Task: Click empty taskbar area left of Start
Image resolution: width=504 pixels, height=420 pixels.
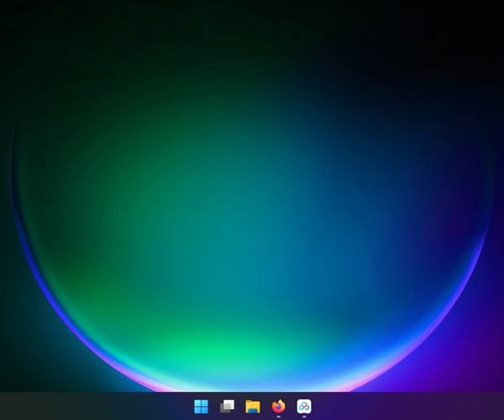Action: [84, 407]
